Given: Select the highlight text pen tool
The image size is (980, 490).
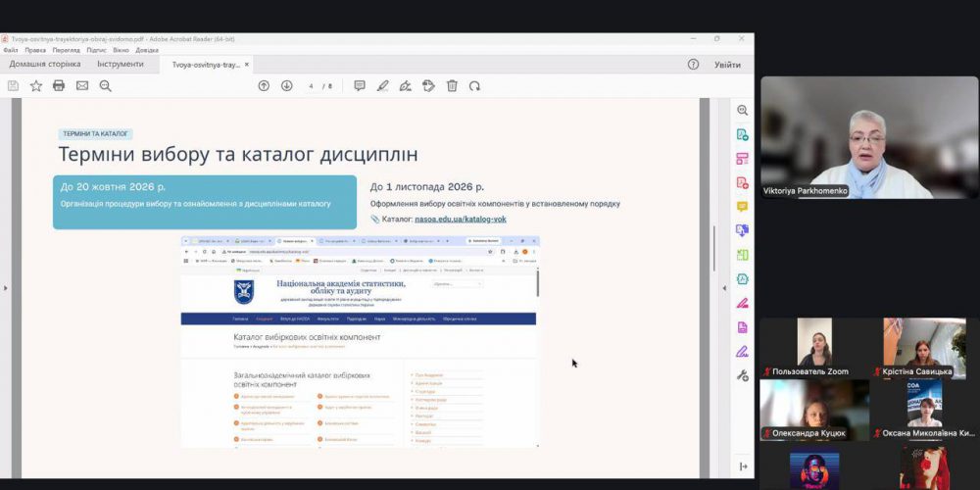Looking at the screenshot, I should [382, 85].
